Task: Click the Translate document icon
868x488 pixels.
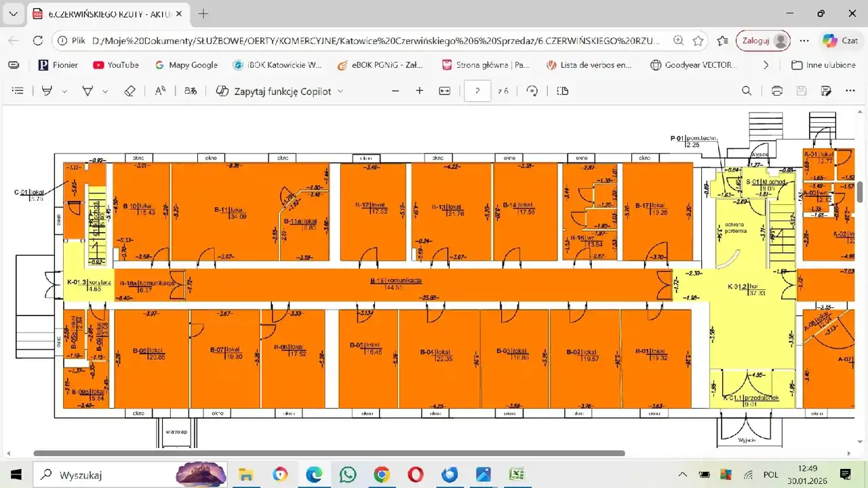Action: (191, 91)
